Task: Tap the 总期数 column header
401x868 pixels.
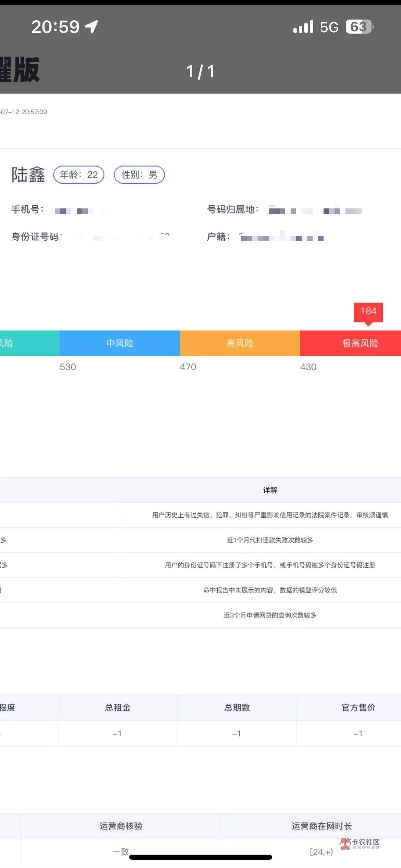Action: point(237,708)
